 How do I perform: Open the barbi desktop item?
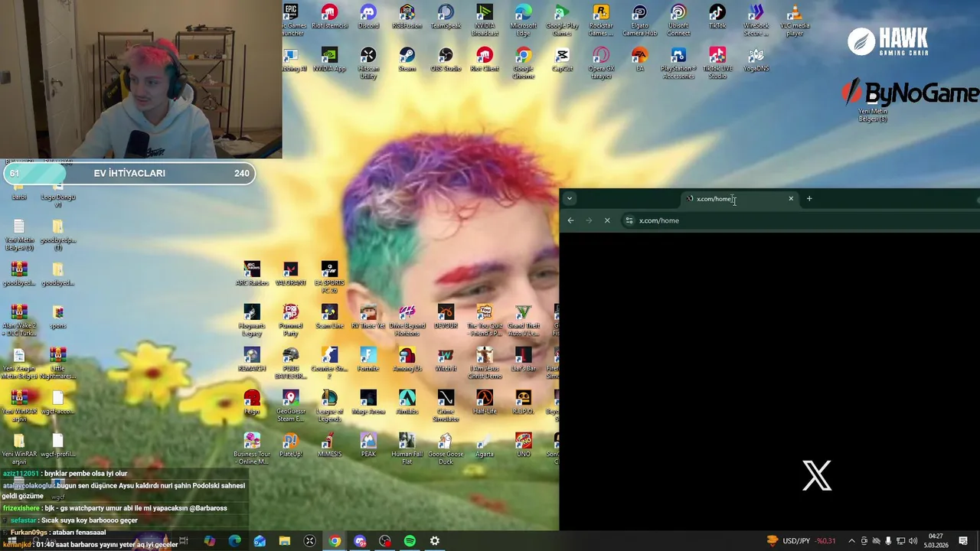coord(19,191)
